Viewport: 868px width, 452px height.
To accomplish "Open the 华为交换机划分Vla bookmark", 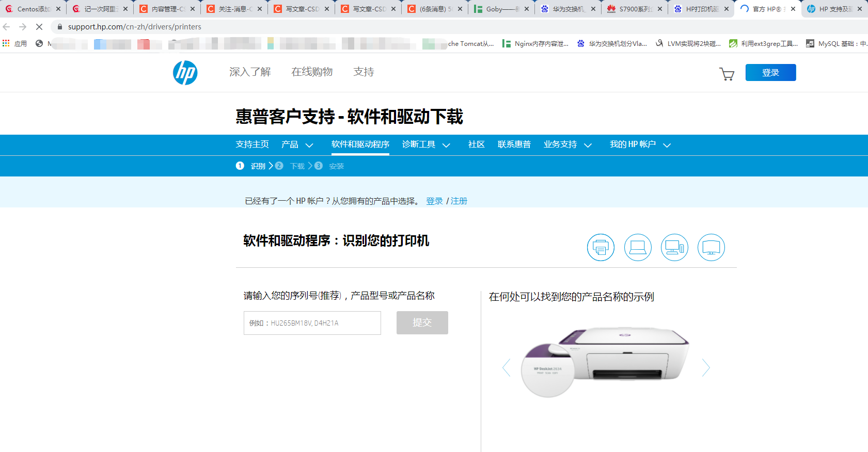I will 612,44.
